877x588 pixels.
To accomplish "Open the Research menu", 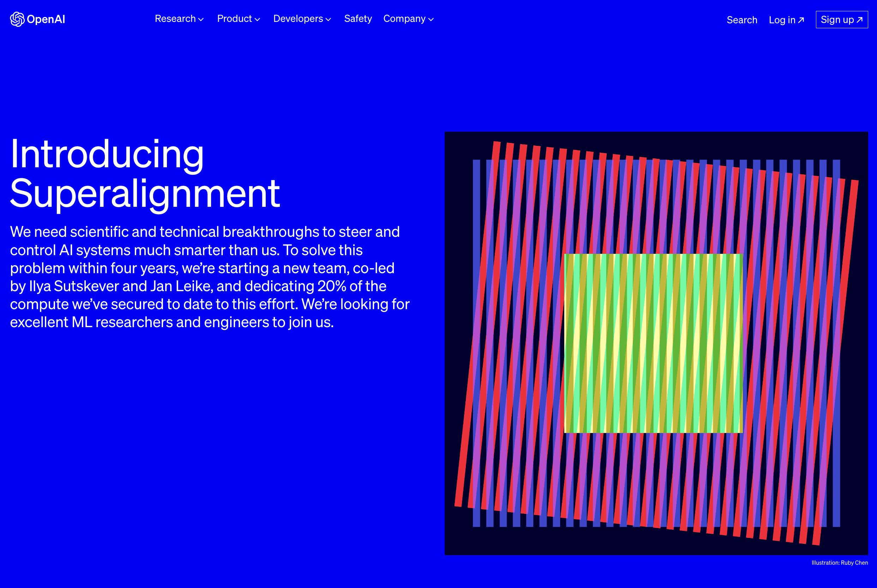I will pos(175,19).
